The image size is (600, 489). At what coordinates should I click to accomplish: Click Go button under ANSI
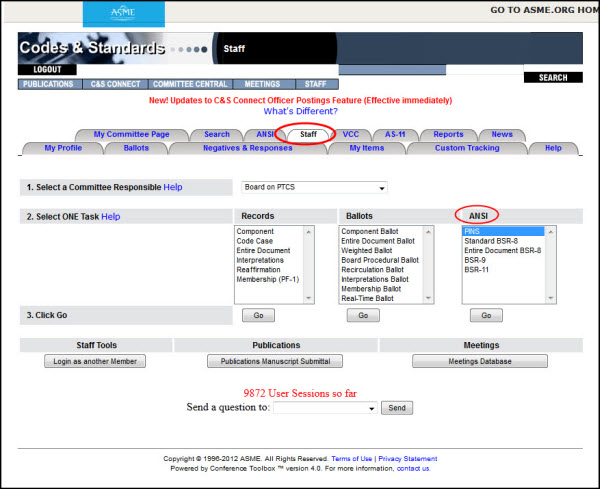pos(486,315)
